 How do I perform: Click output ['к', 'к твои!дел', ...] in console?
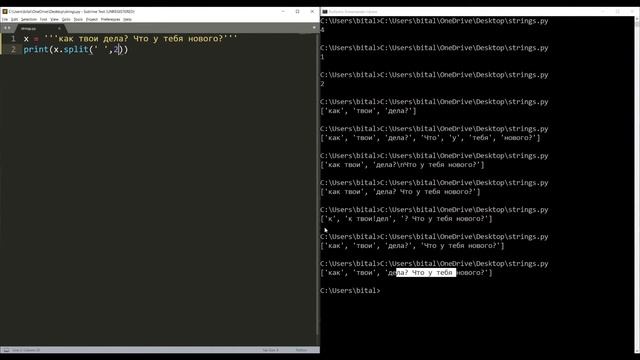(406, 218)
